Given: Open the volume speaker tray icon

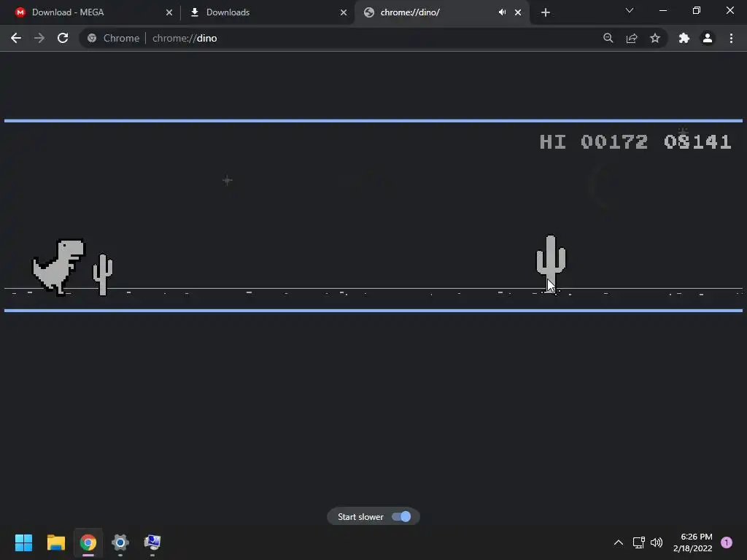Looking at the screenshot, I should coord(657,542).
